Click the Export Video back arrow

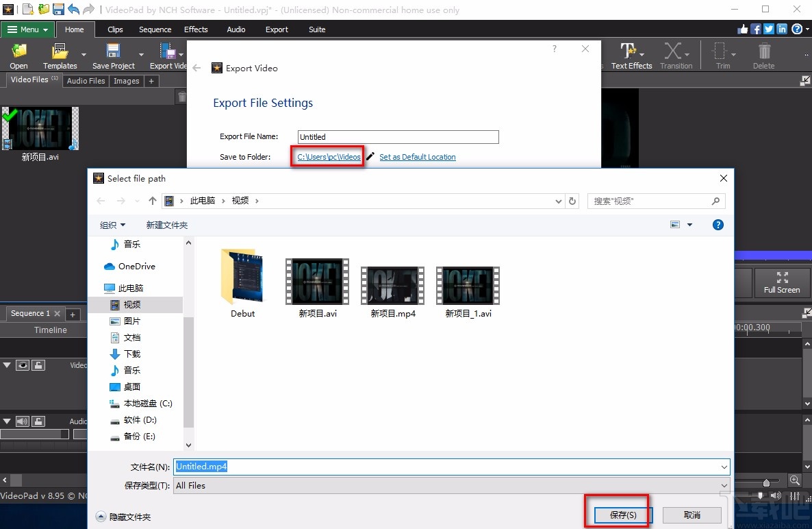coord(196,68)
